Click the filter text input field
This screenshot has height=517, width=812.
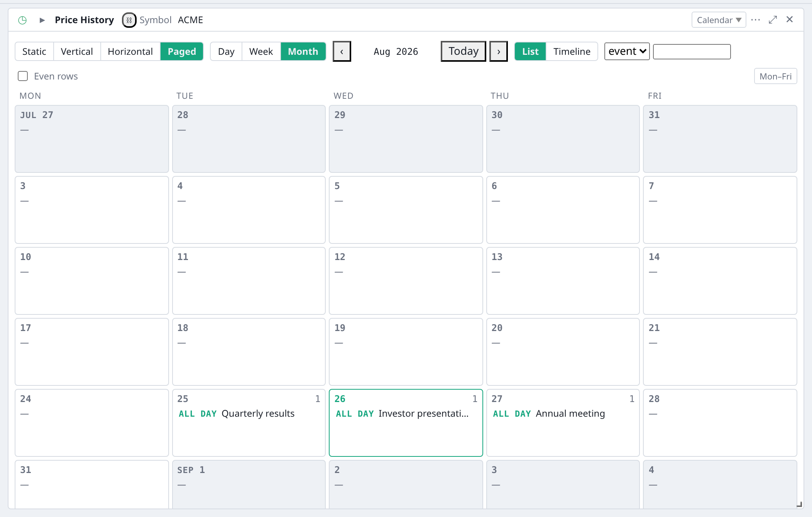click(692, 52)
